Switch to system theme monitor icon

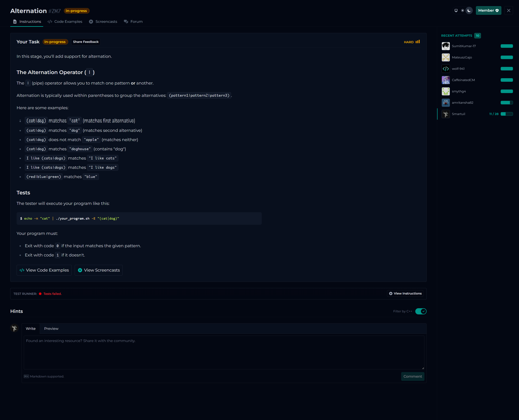pyautogui.click(x=456, y=11)
